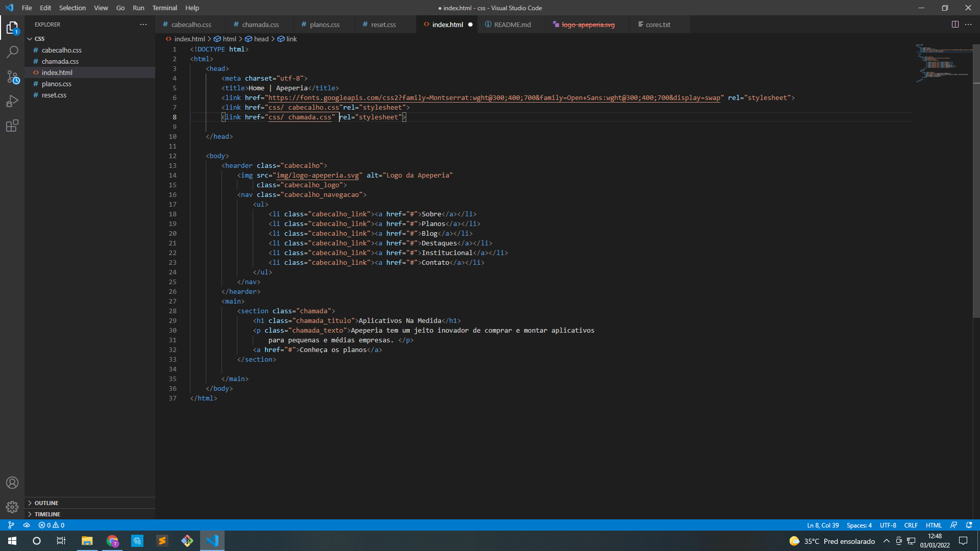Open the README.md tab
Screen dimensions: 980x551
[x=512, y=24]
